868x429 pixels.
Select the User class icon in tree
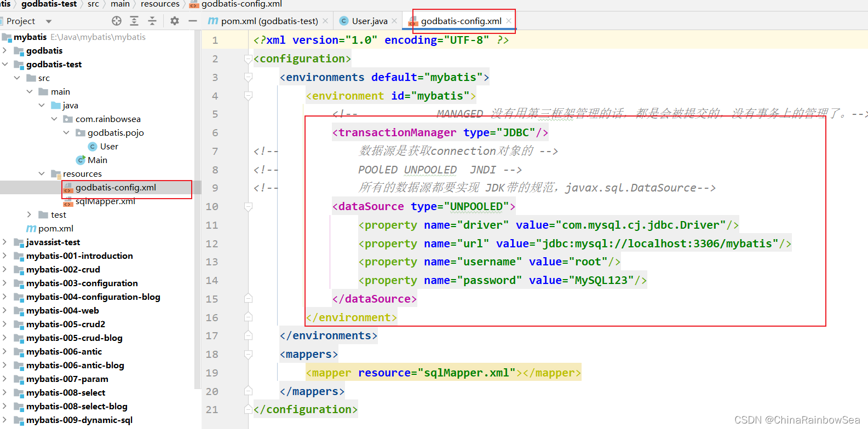coord(93,147)
